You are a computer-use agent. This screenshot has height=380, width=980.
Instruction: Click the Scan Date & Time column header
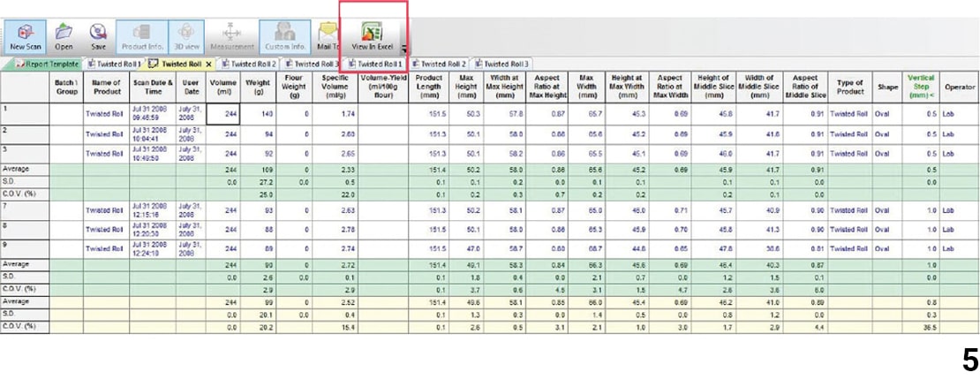click(152, 87)
